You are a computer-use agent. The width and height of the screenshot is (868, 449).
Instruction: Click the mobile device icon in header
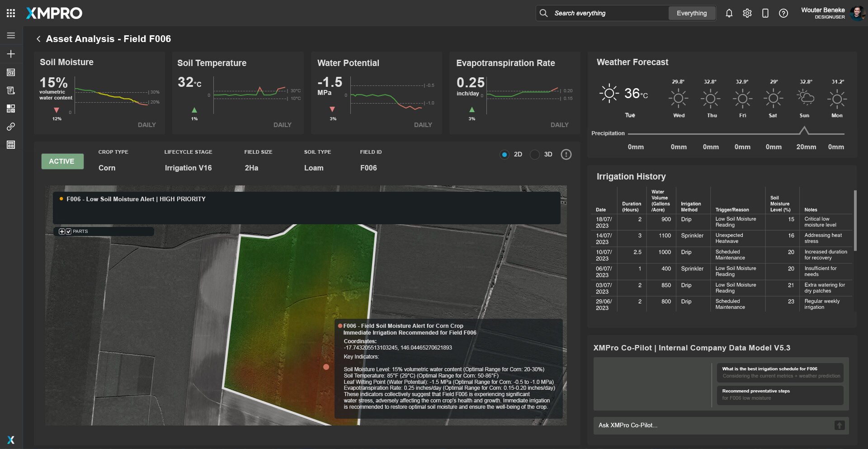point(765,13)
